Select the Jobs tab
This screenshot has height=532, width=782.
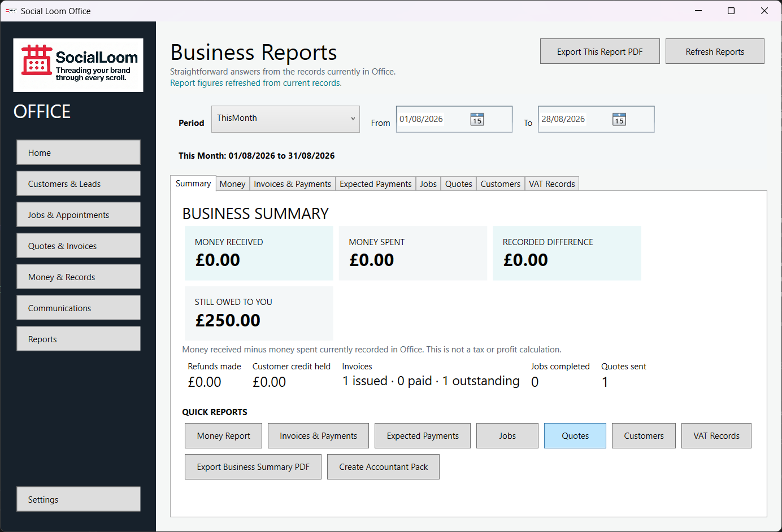428,184
